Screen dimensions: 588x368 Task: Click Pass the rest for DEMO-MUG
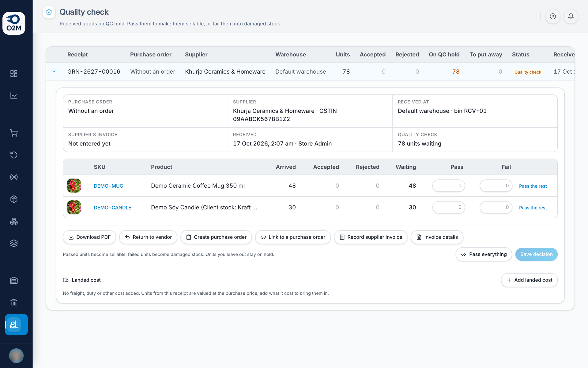click(x=533, y=186)
